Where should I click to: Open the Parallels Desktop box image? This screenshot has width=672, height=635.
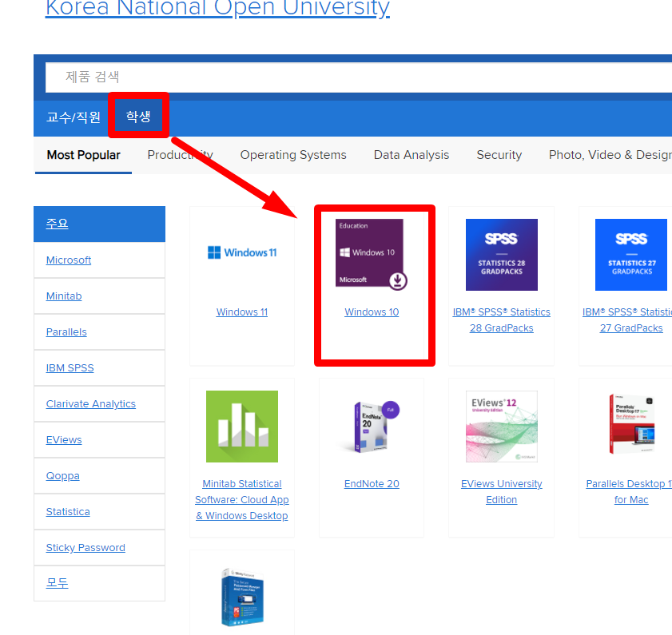(x=631, y=424)
